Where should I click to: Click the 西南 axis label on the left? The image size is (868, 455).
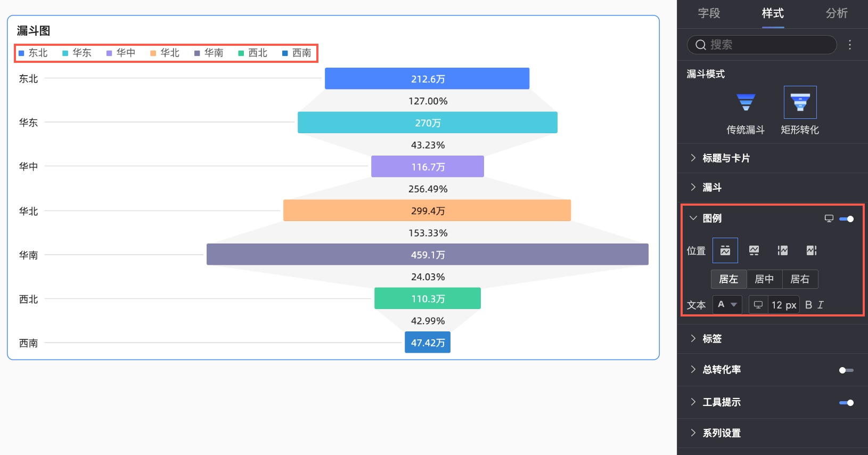(29, 343)
